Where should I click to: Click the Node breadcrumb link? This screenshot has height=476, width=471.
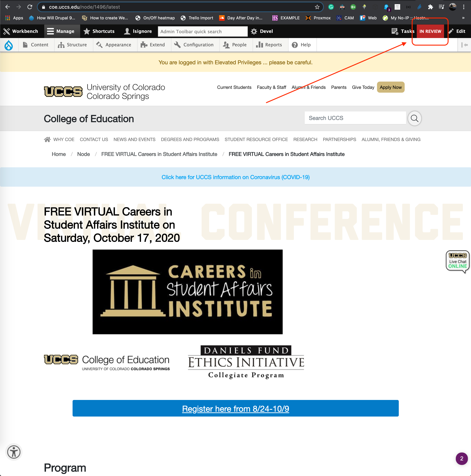point(83,154)
